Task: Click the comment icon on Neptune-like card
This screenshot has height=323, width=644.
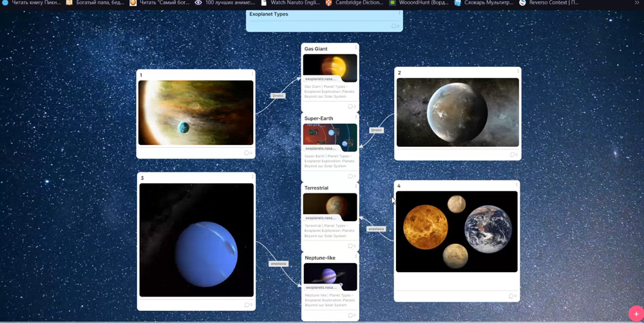Action: [352, 315]
